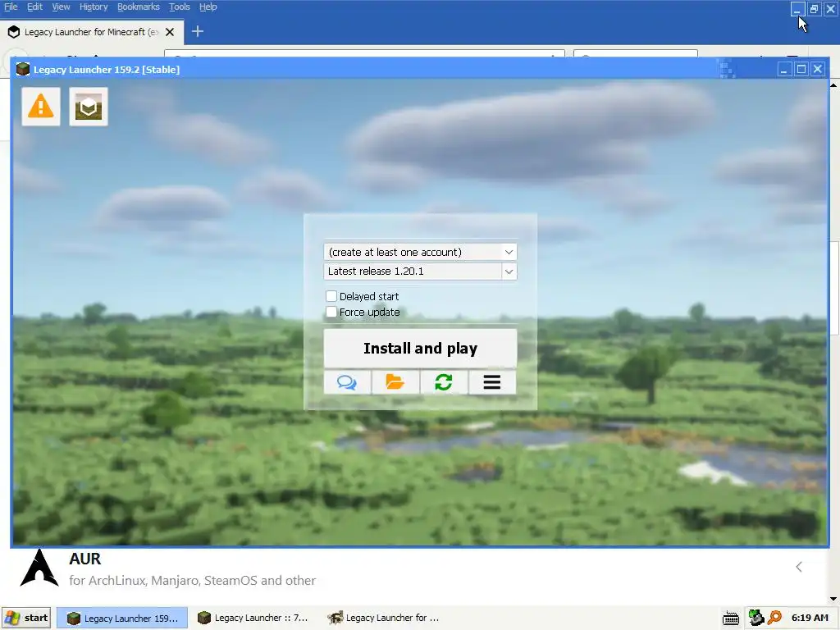Viewport: 840px width, 630px height.
Task: Click the Install and play button
Action: (x=420, y=348)
